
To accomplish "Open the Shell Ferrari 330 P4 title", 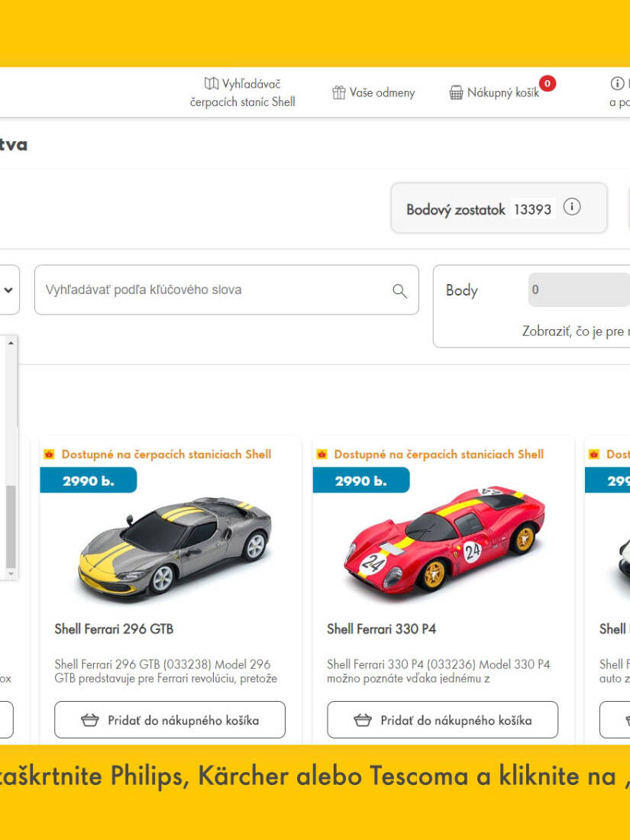I will [x=381, y=629].
